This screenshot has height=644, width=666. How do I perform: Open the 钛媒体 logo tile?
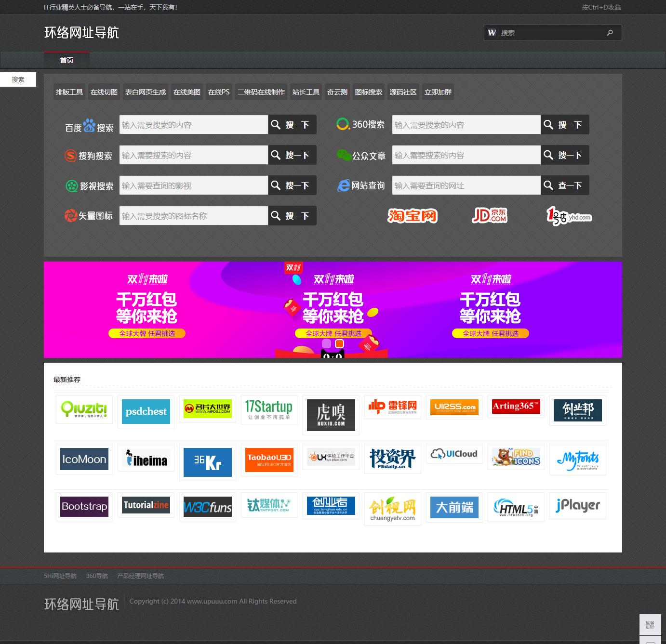click(x=269, y=505)
